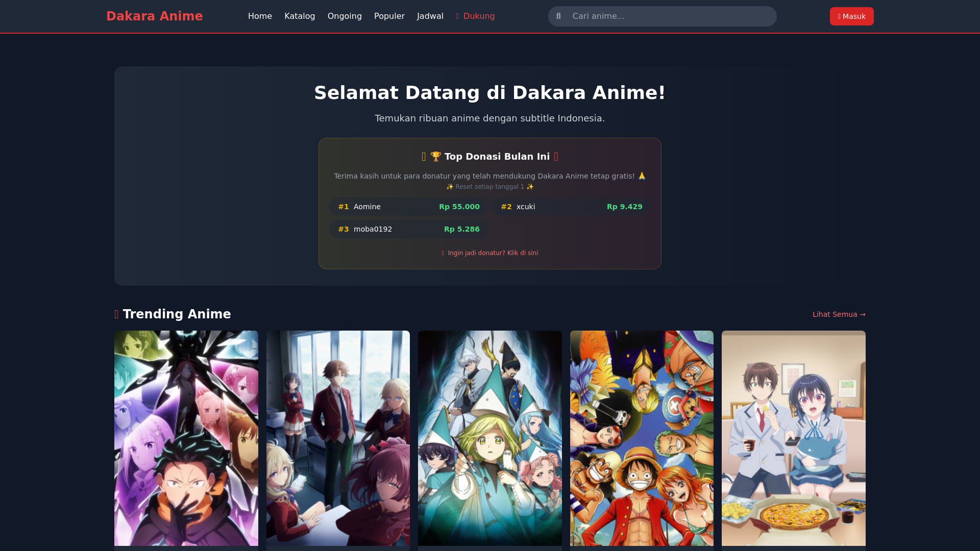Screen dimensions: 980x551
Task: Open the Jadwal schedule page
Action: coord(430,16)
